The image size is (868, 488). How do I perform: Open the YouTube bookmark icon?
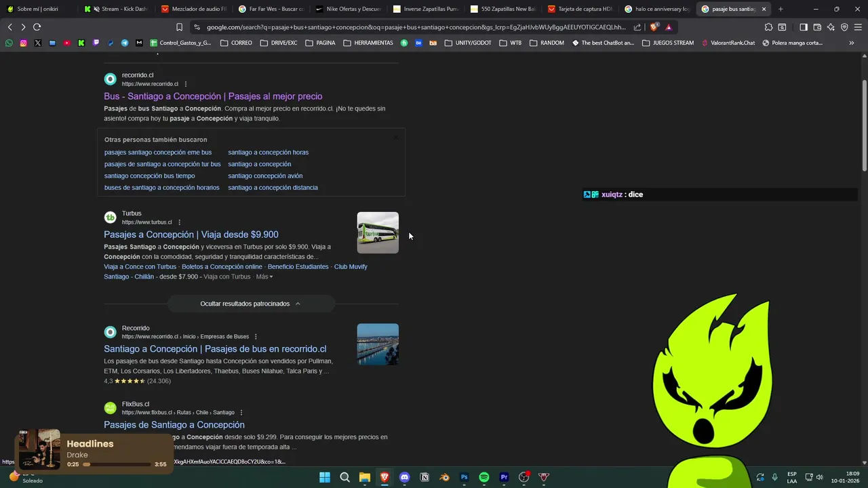tap(66, 43)
